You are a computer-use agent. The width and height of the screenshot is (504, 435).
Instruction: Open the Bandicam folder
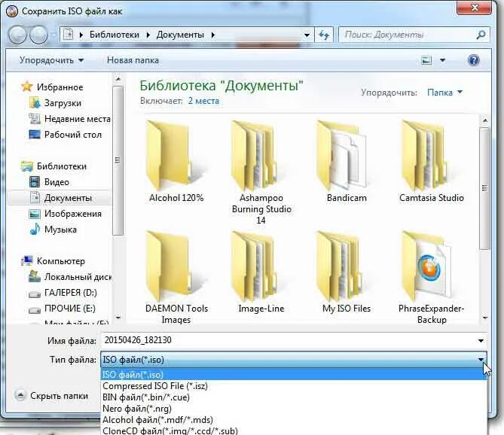tap(347, 162)
